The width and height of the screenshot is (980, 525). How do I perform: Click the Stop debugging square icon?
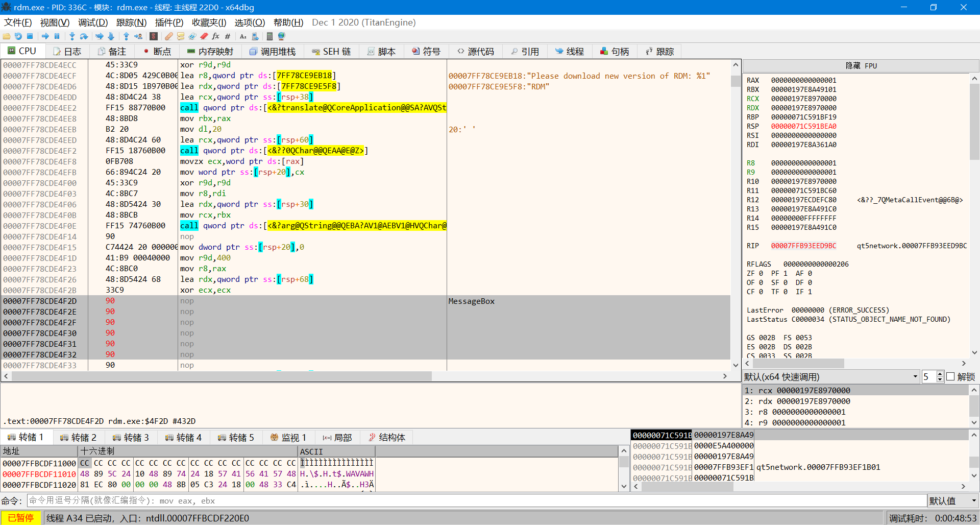30,36
